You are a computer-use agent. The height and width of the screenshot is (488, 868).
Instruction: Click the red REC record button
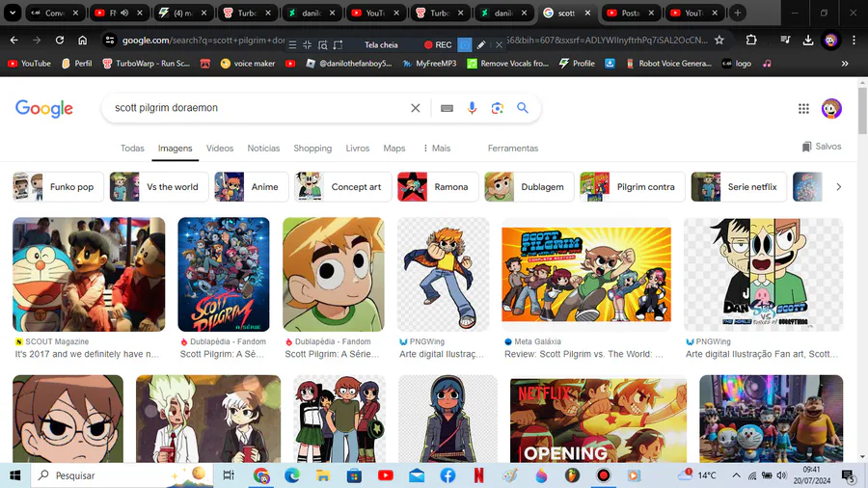click(x=438, y=44)
